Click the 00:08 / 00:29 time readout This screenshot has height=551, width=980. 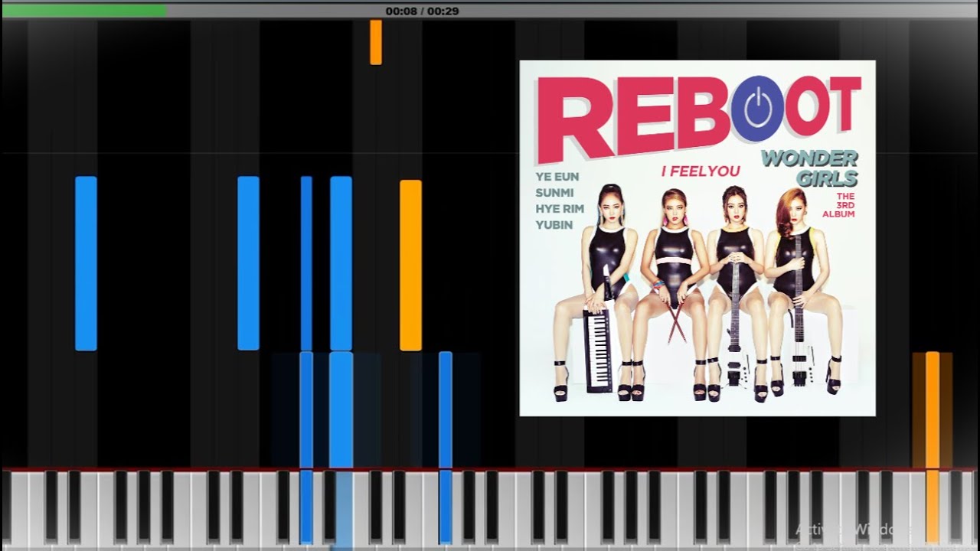click(x=422, y=11)
